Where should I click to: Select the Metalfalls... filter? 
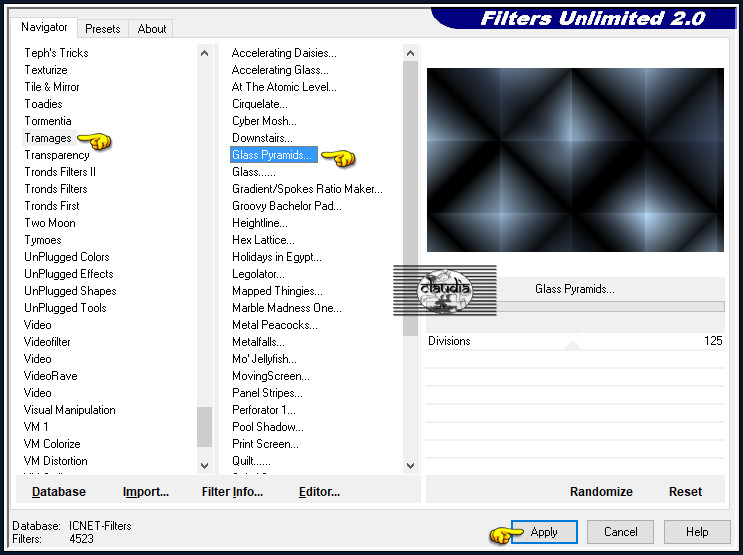258,342
